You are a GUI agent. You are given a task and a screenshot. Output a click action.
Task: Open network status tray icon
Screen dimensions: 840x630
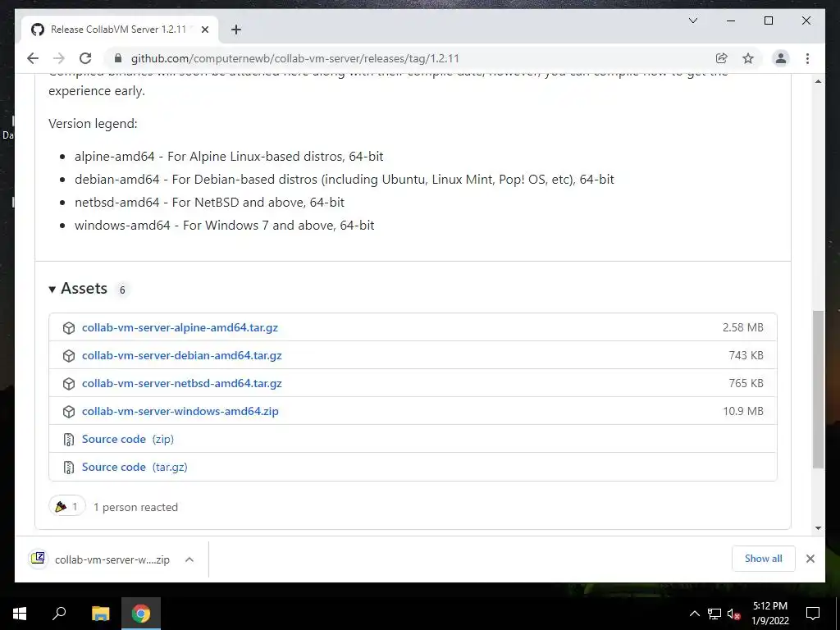click(x=714, y=614)
